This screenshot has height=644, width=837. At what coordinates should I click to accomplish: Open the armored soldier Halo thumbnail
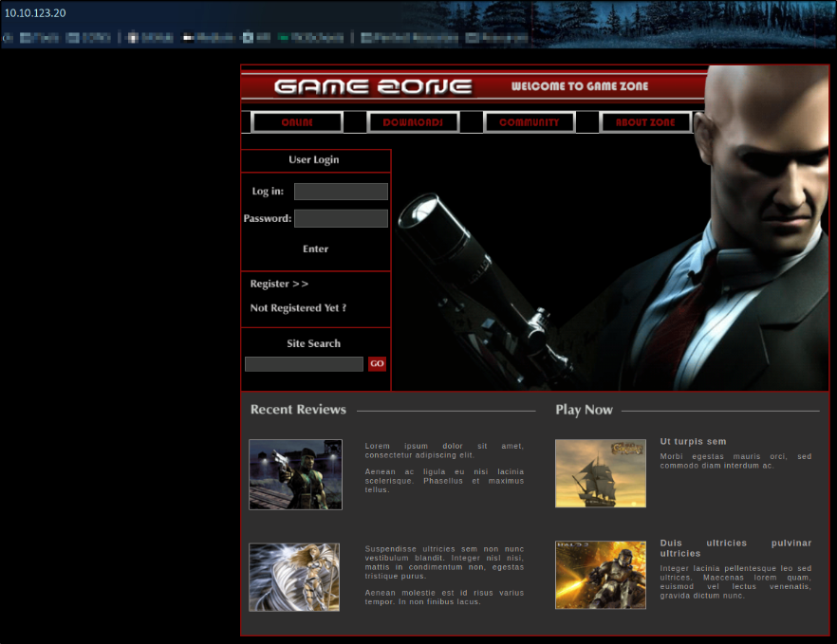pos(601,575)
